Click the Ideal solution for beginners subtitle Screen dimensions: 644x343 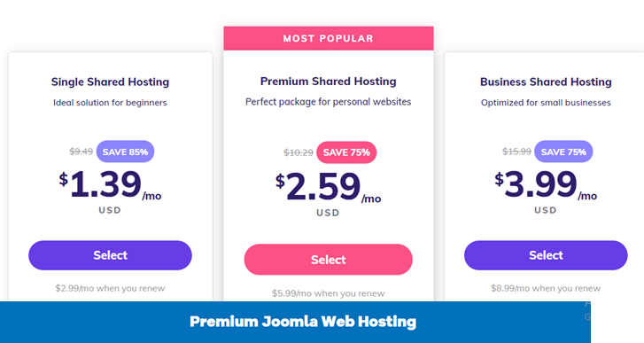pyautogui.click(x=110, y=103)
